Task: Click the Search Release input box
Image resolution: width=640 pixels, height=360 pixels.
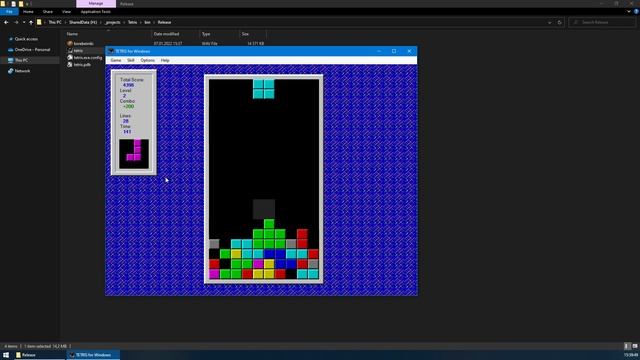Action: 602,22
